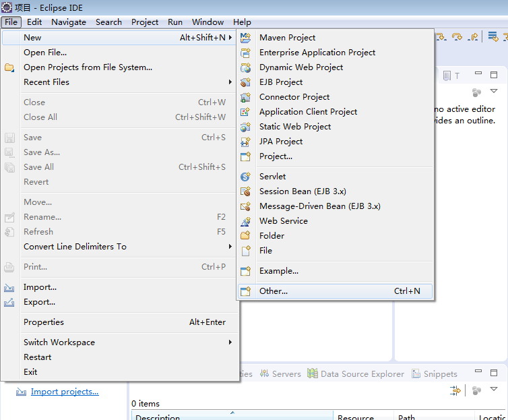Click the EJB Project icon
The width and height of the screenshot is (508, 420).
tap(245, 82)
